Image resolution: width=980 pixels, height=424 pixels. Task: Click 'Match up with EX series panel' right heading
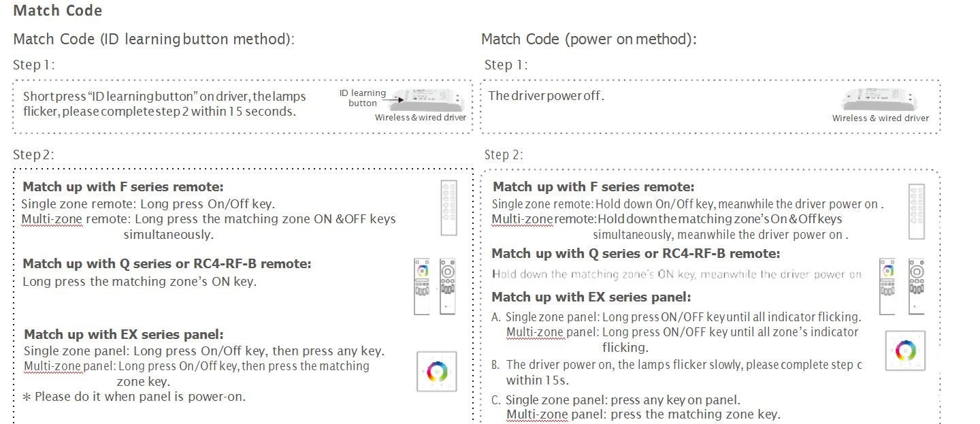tap(591, 297)
